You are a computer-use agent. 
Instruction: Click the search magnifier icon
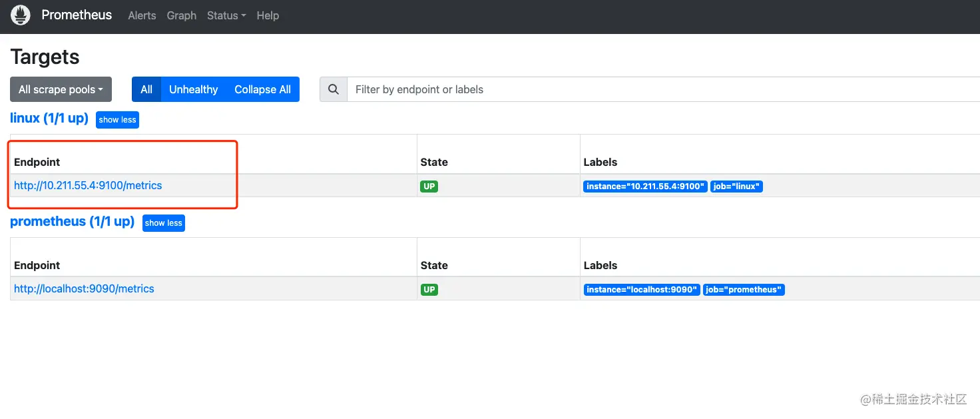(334, 89)
